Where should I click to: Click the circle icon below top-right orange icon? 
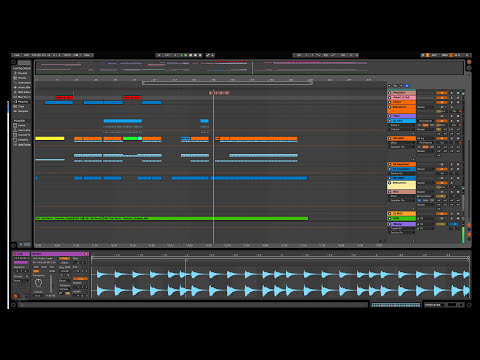tap(469, 68)
